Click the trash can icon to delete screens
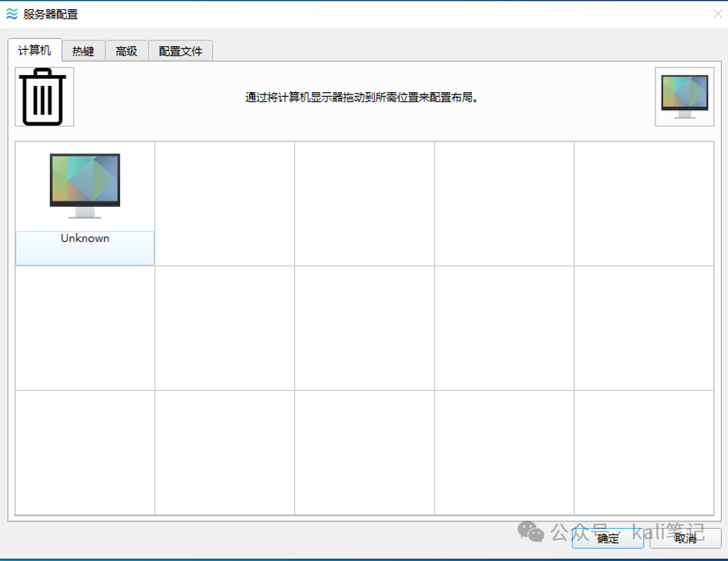The width and height of the screenshot is (728, 561). click(43, 95)
